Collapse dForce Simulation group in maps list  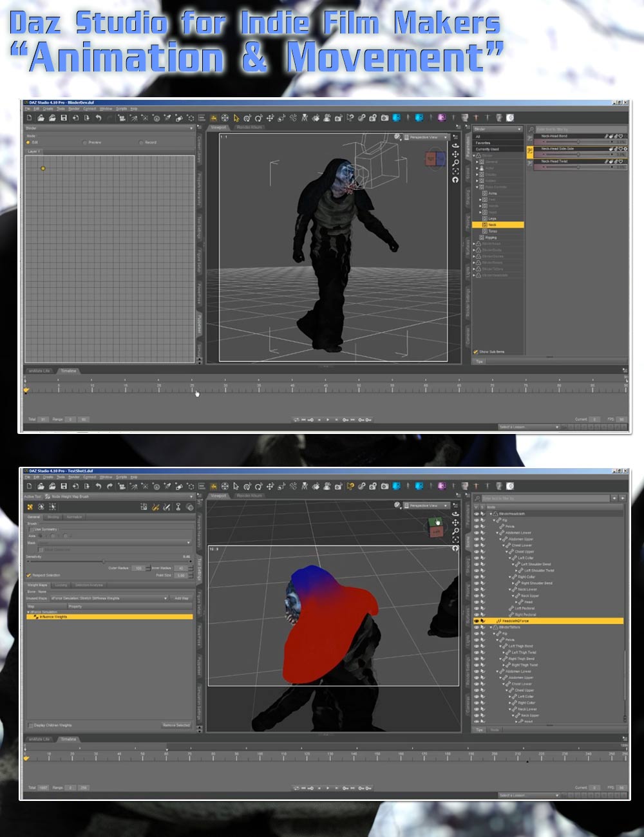28,612
